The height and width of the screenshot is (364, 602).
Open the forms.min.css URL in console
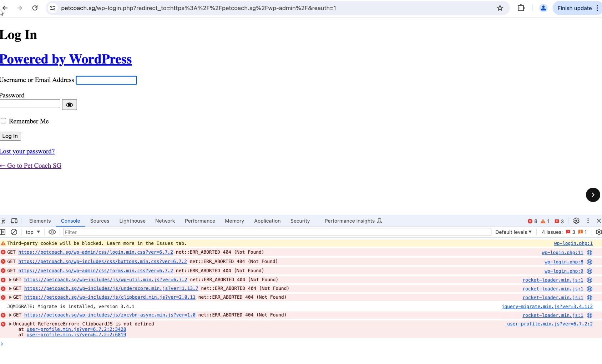tap(96, 271)
